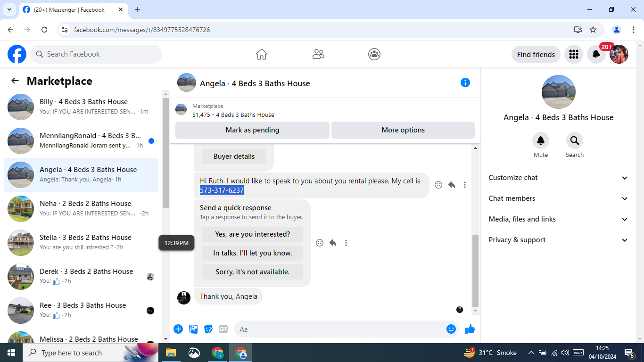Open the $1,475 listing thumbnail
The image size is (644, 362).
tap(181, 110)
